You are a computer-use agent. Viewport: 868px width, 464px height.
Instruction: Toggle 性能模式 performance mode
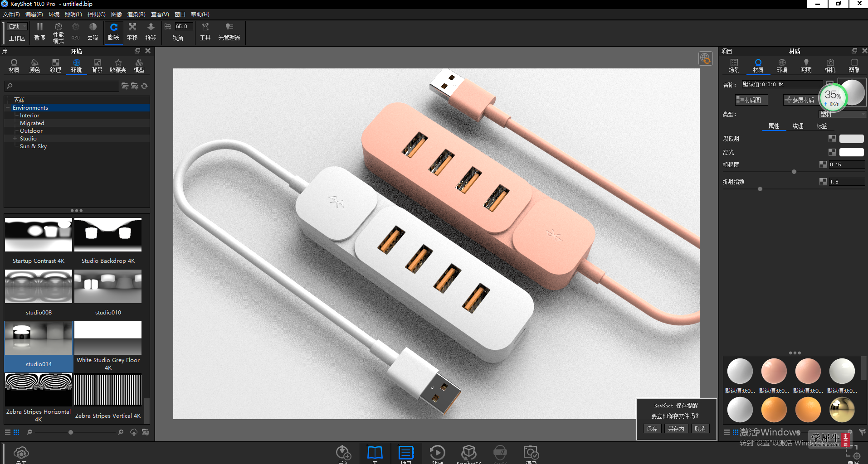(x=59, y=33)
